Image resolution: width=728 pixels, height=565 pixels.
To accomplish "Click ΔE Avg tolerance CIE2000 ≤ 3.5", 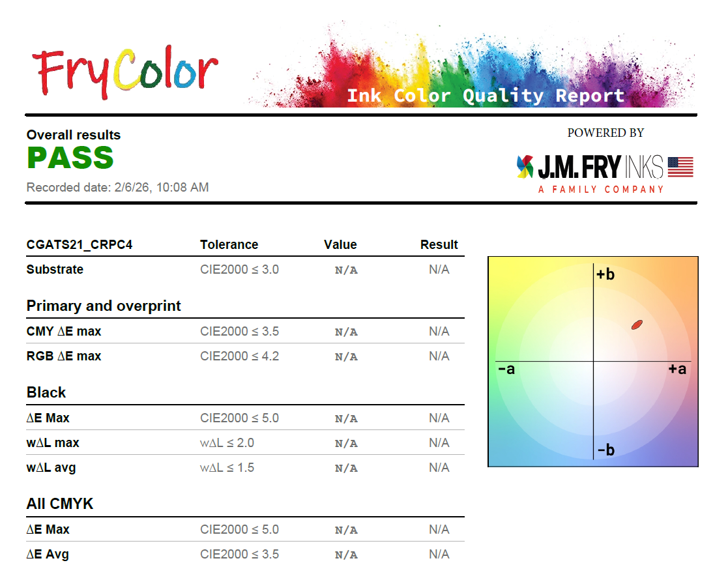I will (x=239, y=555).
